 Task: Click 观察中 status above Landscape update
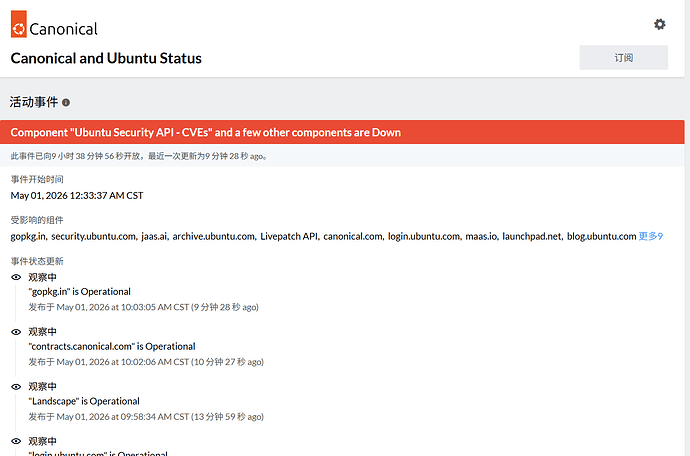coord(43,386)
